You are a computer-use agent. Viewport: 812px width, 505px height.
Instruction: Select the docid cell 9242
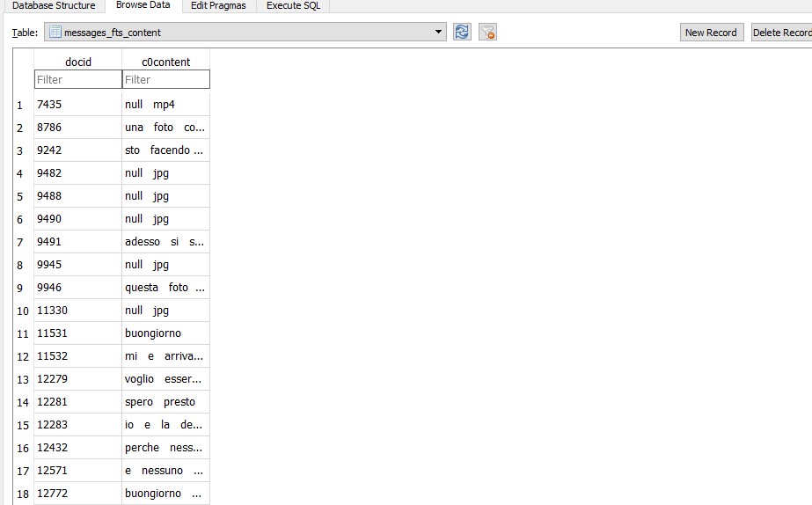(x=78, y=150)
